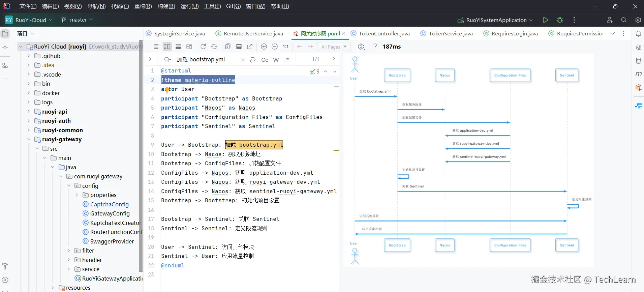Viewport: 644px width, 292px height.
Task: Open the structure tool window
Action: tap(5, 66)
